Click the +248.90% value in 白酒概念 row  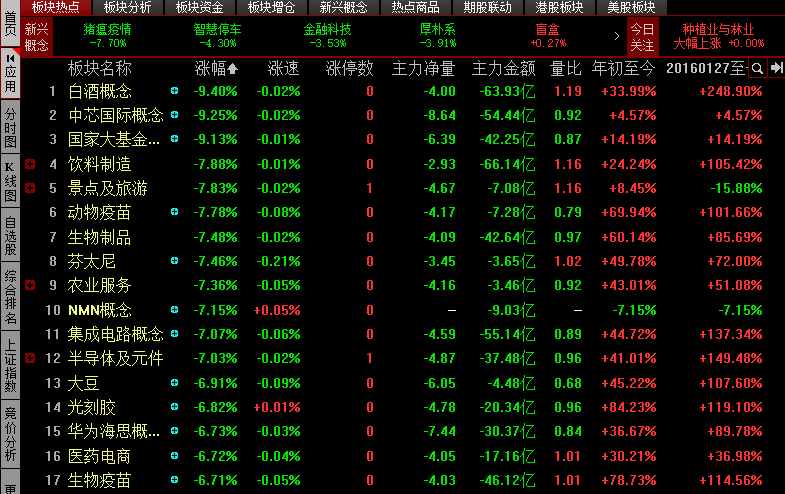pos(730,91)
